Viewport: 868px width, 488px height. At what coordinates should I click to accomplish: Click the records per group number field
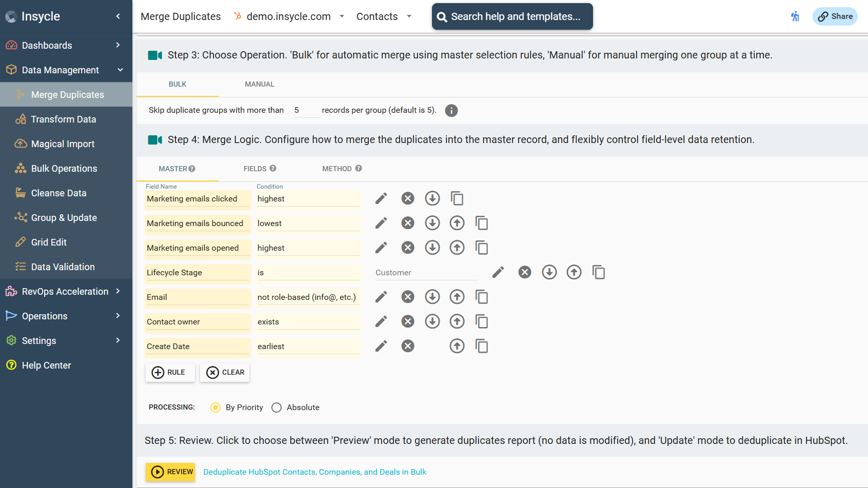306,110
